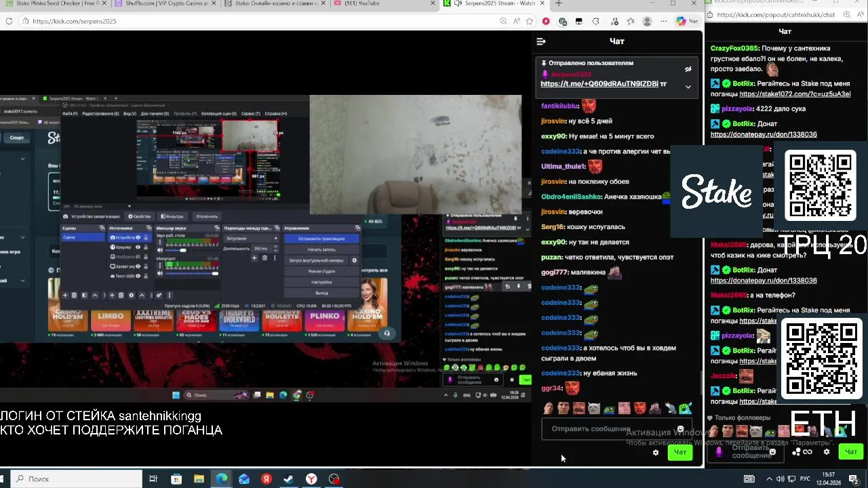
Task: Hide the pinned message with the eye icon
Action: click(688, 69)
